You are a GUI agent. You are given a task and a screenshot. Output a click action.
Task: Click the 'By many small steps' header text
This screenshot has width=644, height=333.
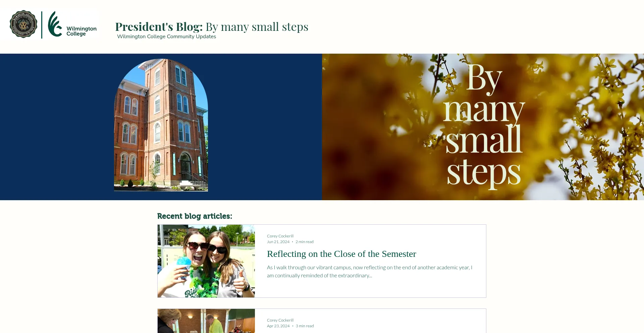click(257, 27)
